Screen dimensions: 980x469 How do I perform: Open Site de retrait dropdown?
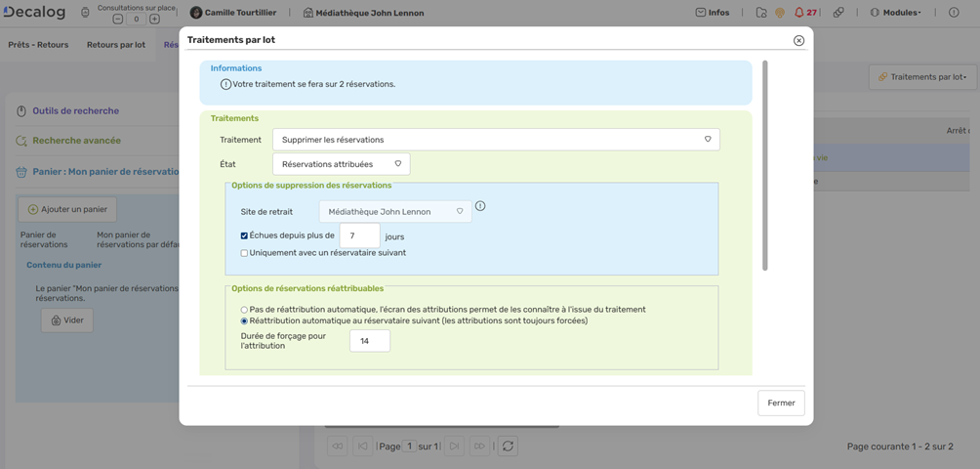(395, 211)
